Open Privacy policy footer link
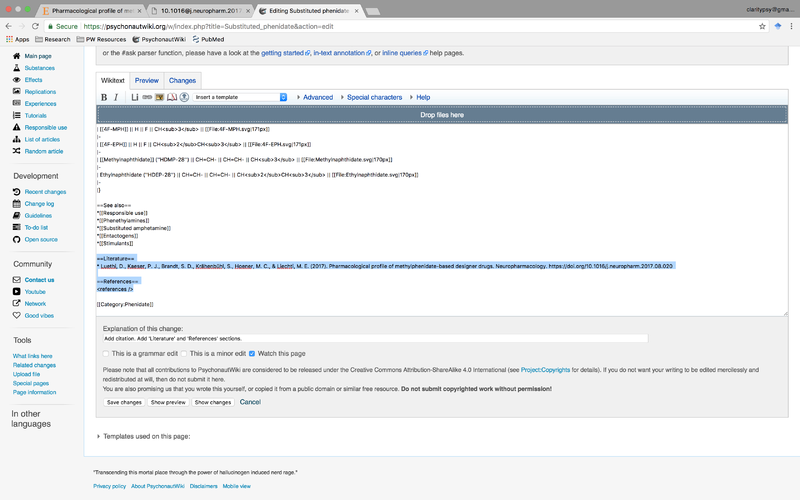This screenshot has height=500, width=800. [109, 486]
